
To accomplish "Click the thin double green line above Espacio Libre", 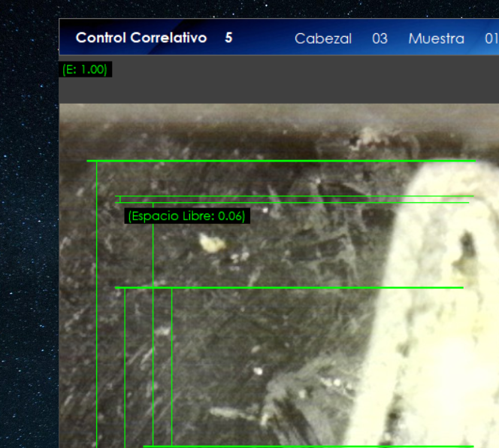I will click(x=293, y=199).
